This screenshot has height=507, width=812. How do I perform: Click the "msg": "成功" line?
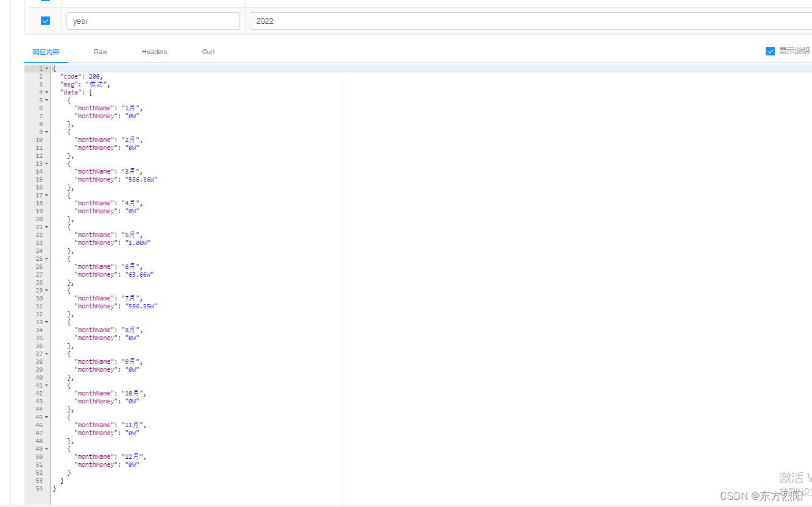[x=85, y=84]
